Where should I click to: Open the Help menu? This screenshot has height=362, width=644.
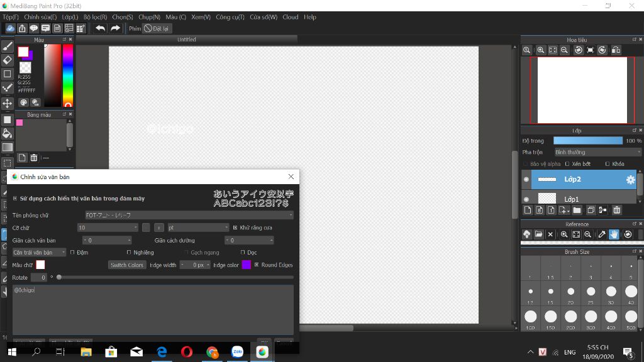(x=310, y=17)
